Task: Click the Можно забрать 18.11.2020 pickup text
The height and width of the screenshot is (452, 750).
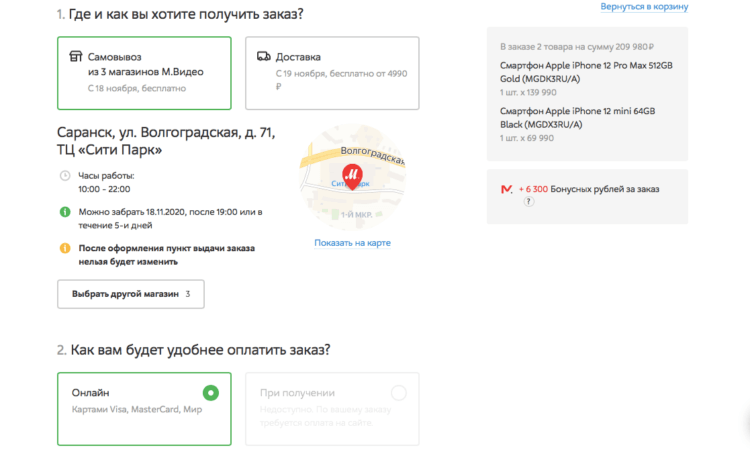Action: point(170,219)
